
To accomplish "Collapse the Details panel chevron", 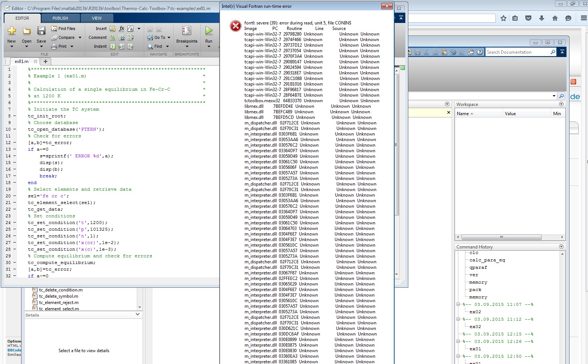I will click(x=138, y=314).
